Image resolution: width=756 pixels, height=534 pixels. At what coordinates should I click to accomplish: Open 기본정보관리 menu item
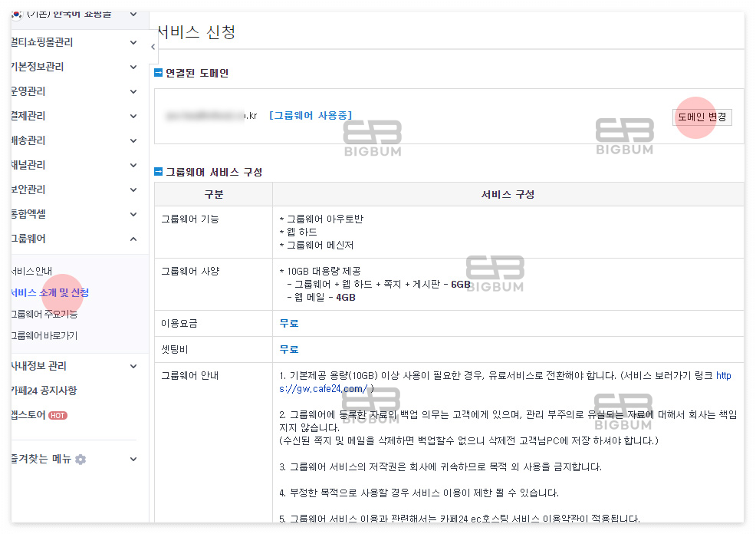[38, 67]
